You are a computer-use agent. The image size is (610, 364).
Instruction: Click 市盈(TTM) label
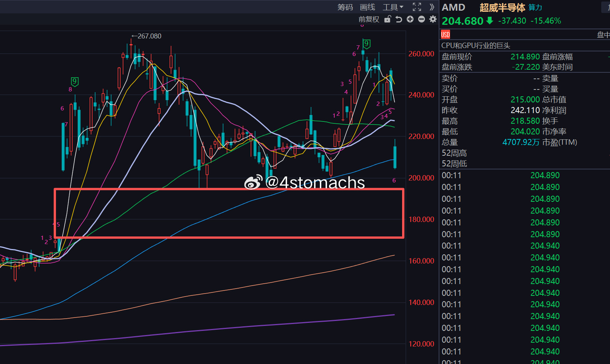[560, 142]
